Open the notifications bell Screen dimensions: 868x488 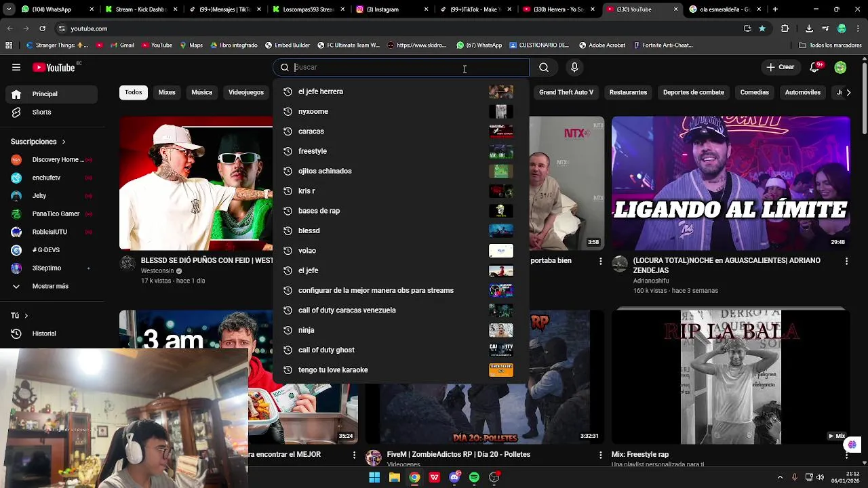click(816, 67)
